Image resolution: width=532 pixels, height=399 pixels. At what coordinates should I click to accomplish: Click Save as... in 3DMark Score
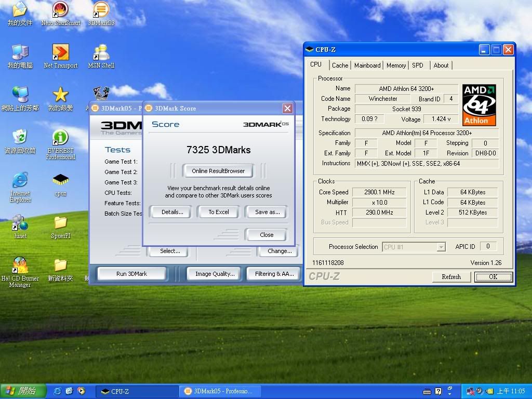tap(267, 212)
